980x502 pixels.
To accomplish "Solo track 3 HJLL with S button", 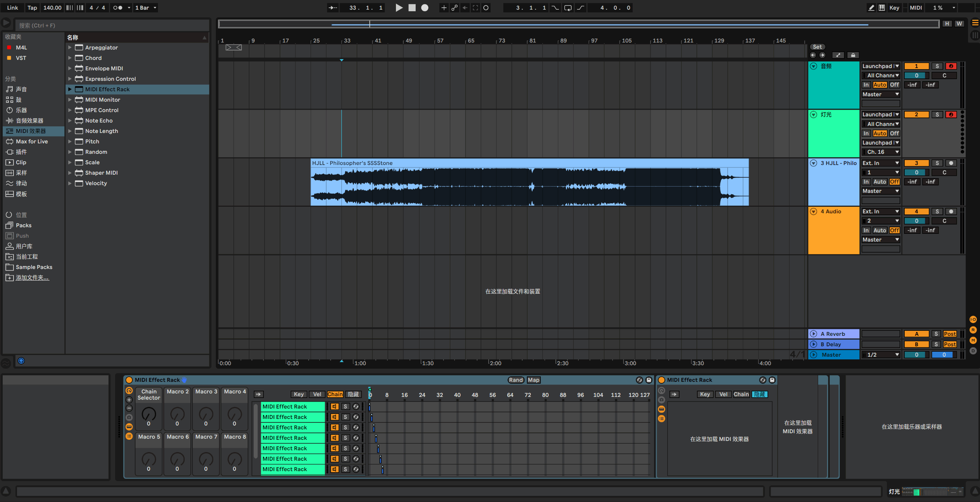I will (x=937, y=163).
